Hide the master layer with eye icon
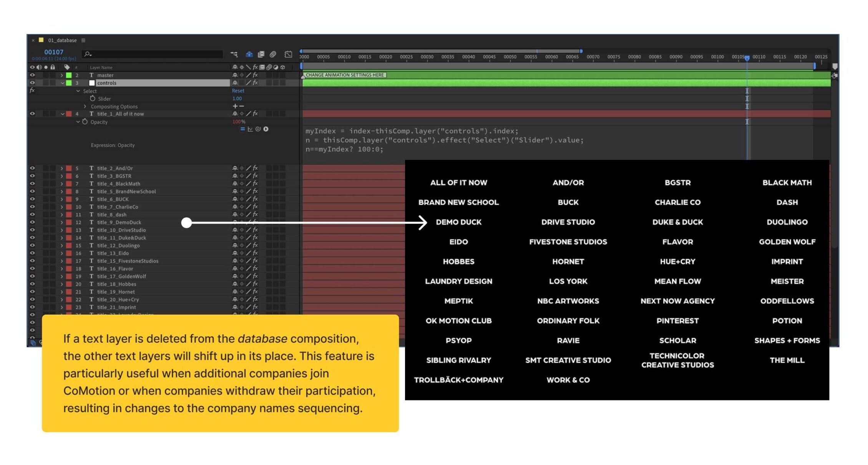The image size is (868, 465). coord(32,75)
